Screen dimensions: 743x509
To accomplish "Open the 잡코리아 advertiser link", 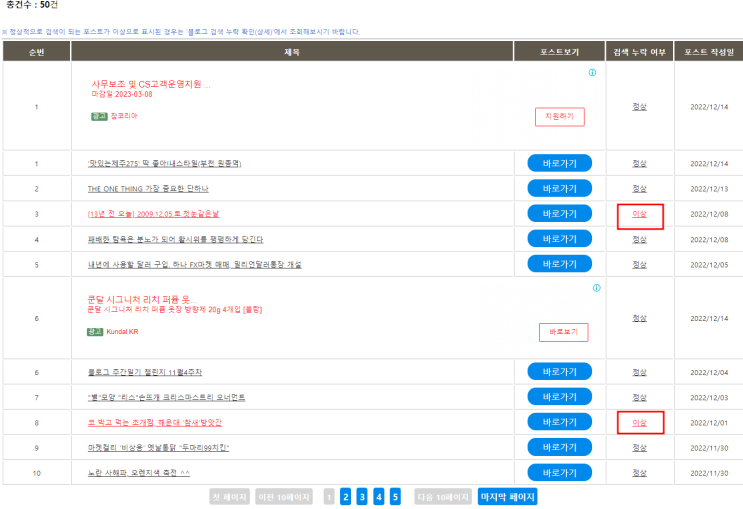I will pos(124,116).
